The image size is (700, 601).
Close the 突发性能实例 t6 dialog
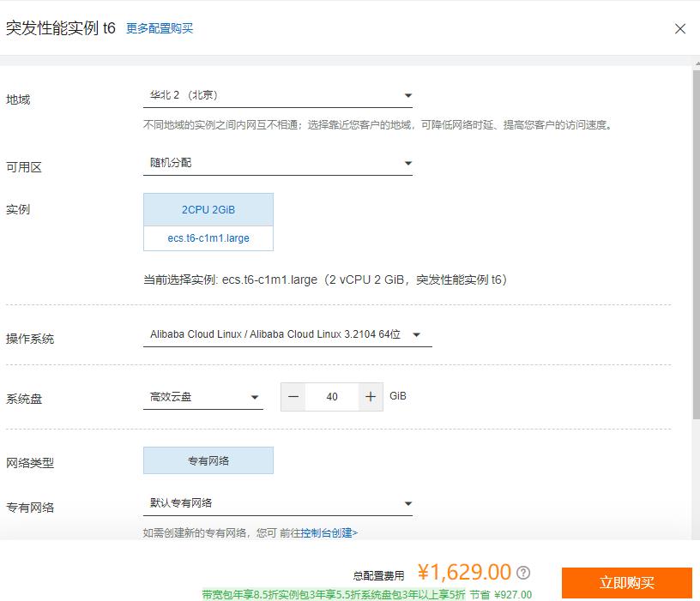point(680,28)
